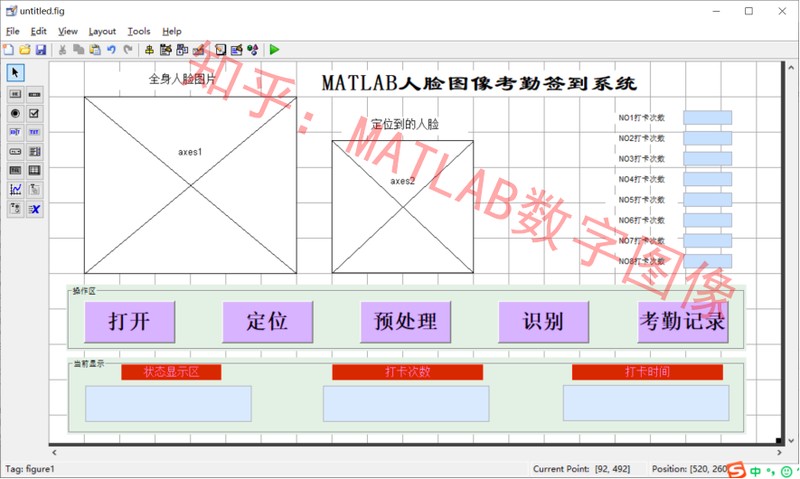Image resolution: width=800 pixels, height=479 pixels.
Task: Open the Object Browser
Action: (253, 49)
